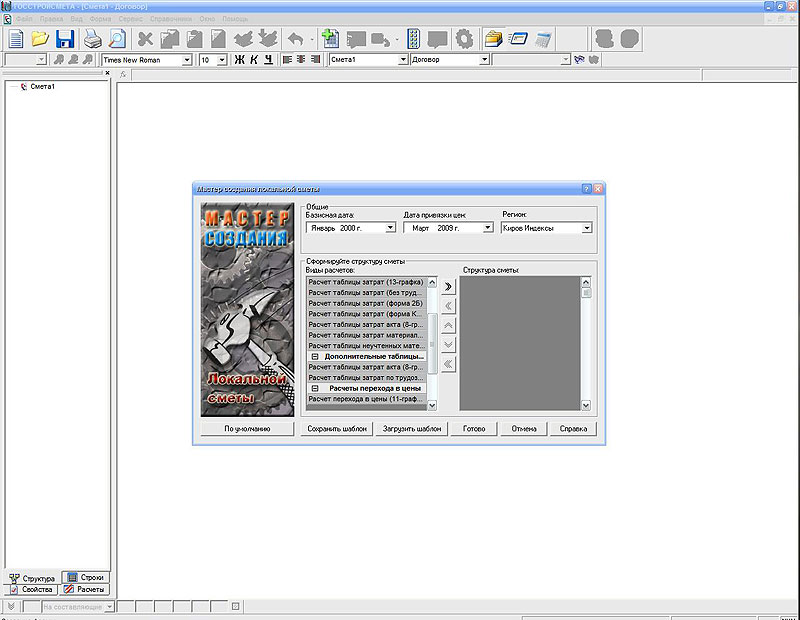Image resolution: width=800 pixels, height=620 pixels.
Task: Switch to the Расчеты tab
Action: pos(84,590)
